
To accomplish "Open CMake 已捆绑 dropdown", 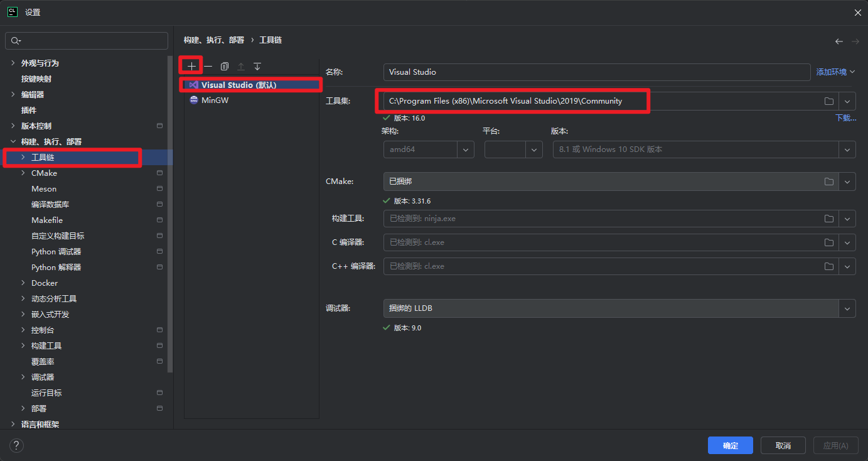I will pyautogui.click(x=848, y=182).
